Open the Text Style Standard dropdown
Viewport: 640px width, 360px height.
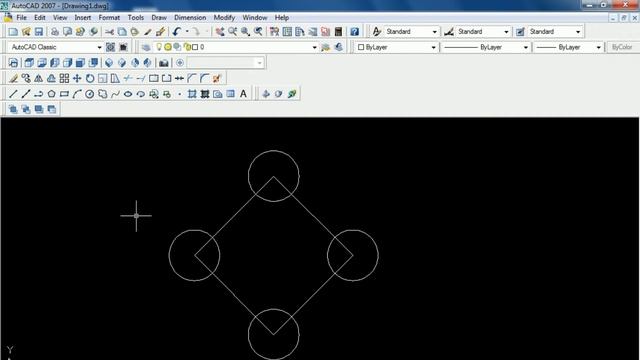pos(434,32)
